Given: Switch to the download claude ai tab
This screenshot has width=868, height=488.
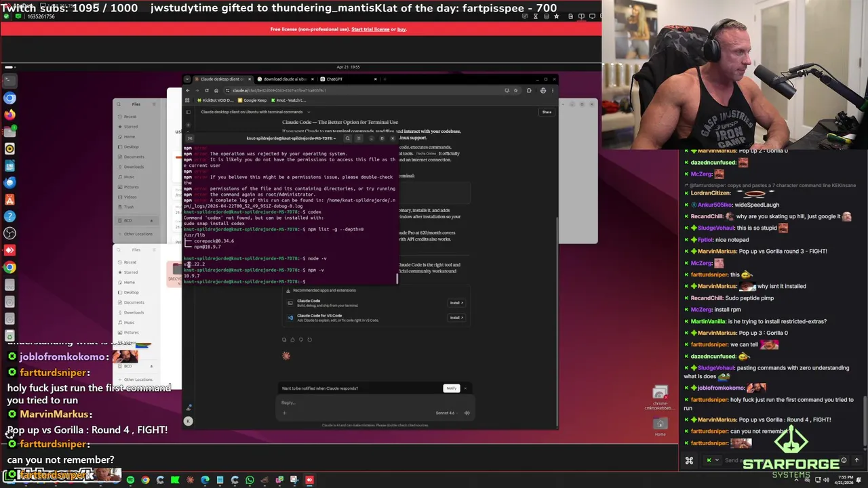Looking at the screenshot, I should (284, 79).
